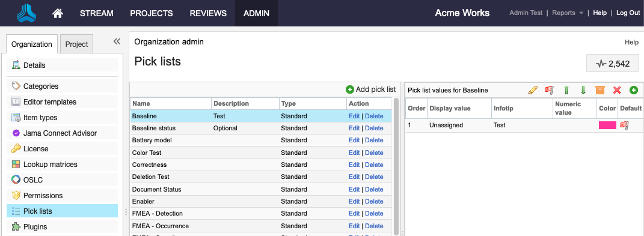644x236 pixels.
Task: Move value down with green arrow
Action: (583, 90)
